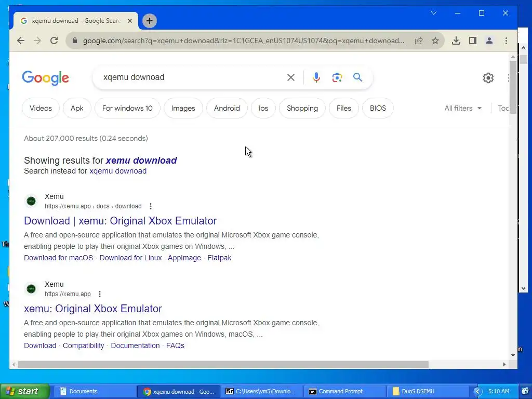The width and height of the screenshot is (532, 399).
Task: Open xemu: Original Xbox Emulator result
Action: (x=93, y=309)
